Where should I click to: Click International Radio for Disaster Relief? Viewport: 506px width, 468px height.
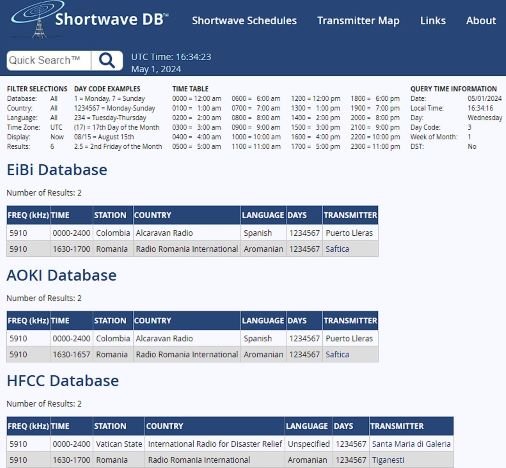point(215,444)
